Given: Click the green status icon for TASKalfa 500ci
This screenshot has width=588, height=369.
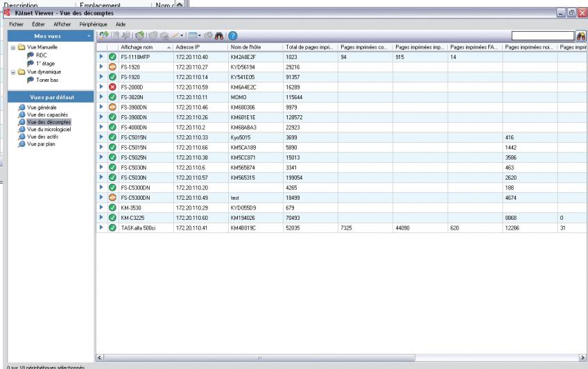Looking at the screenshot, I should [112, 228].
